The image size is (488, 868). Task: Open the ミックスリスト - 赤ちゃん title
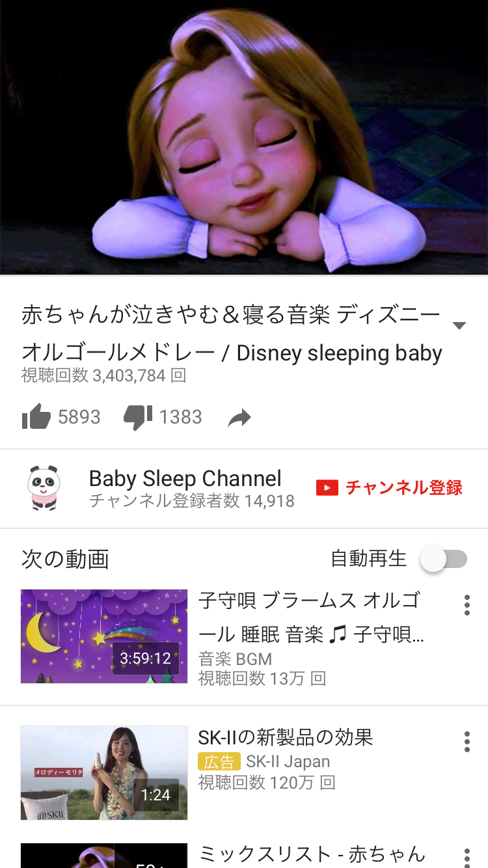tap(312, 854)
